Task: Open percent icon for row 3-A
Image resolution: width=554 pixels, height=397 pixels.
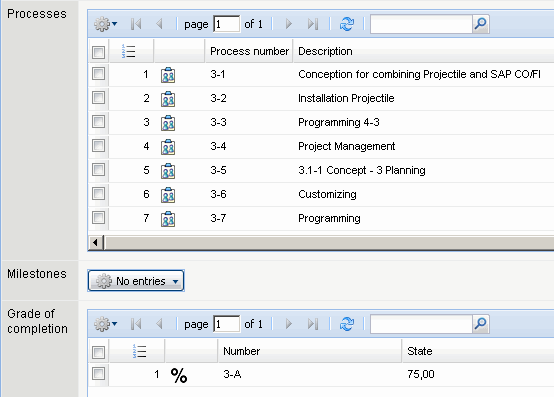Action: click(x=179, y=375)
